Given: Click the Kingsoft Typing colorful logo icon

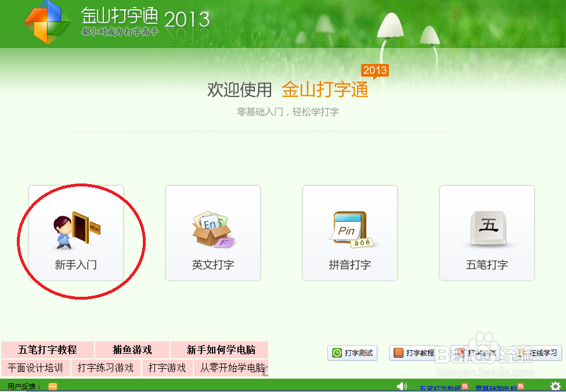Looking at the screenshot, I should click(47, 23).
